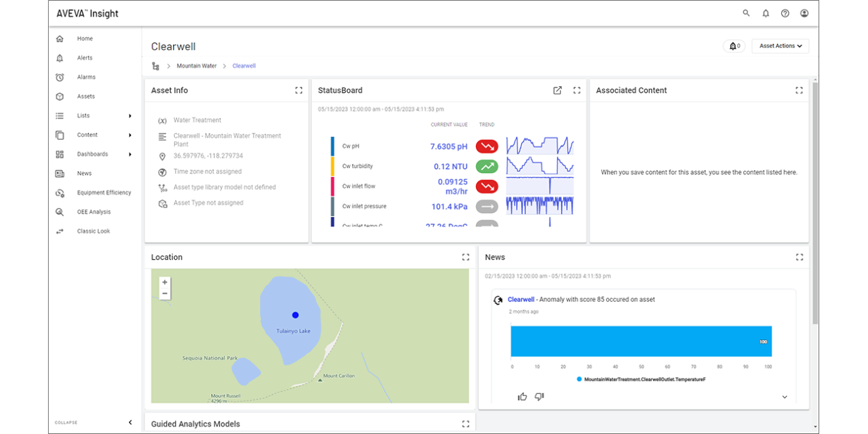
Task: Open the help question mark icon
Action: coord(785,14)
